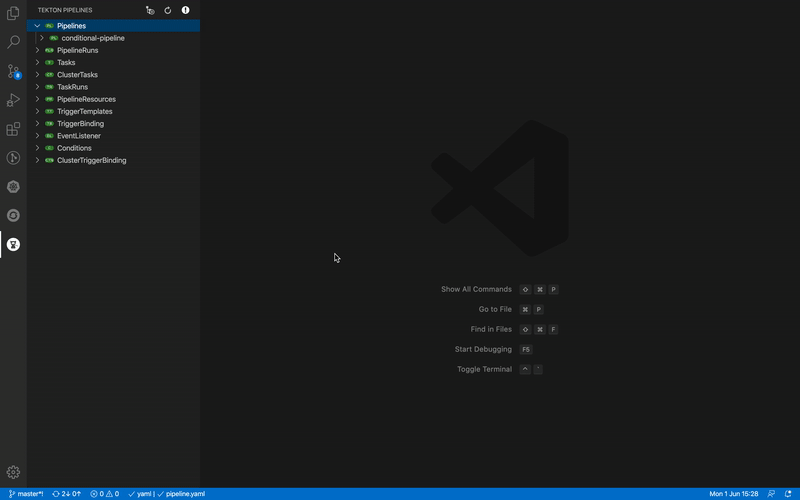Expand the EventListener node
This screenshot has height=500, width=800.
tap(37, 136)
